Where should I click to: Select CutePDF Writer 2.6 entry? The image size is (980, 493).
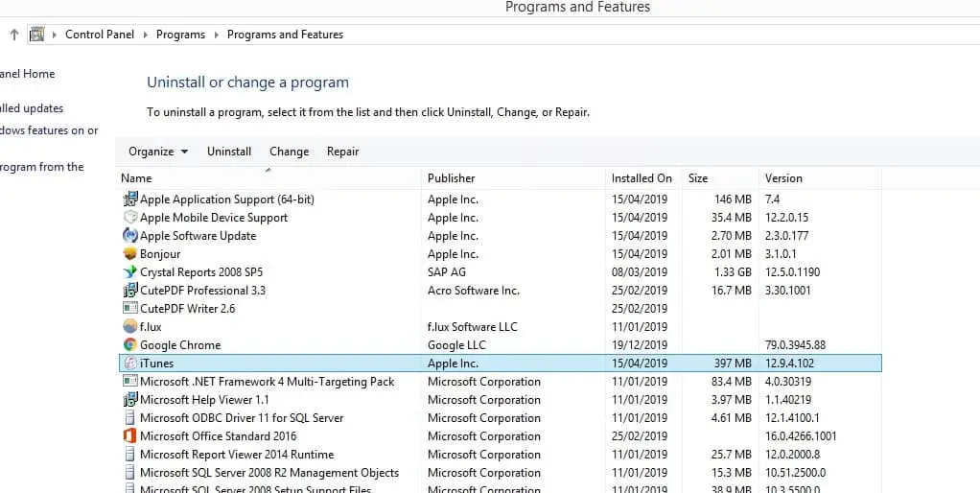click(188, 308)
